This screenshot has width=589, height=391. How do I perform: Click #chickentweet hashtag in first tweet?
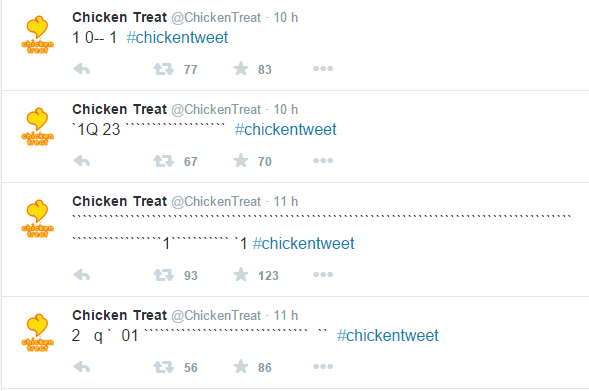click(177, 38)
